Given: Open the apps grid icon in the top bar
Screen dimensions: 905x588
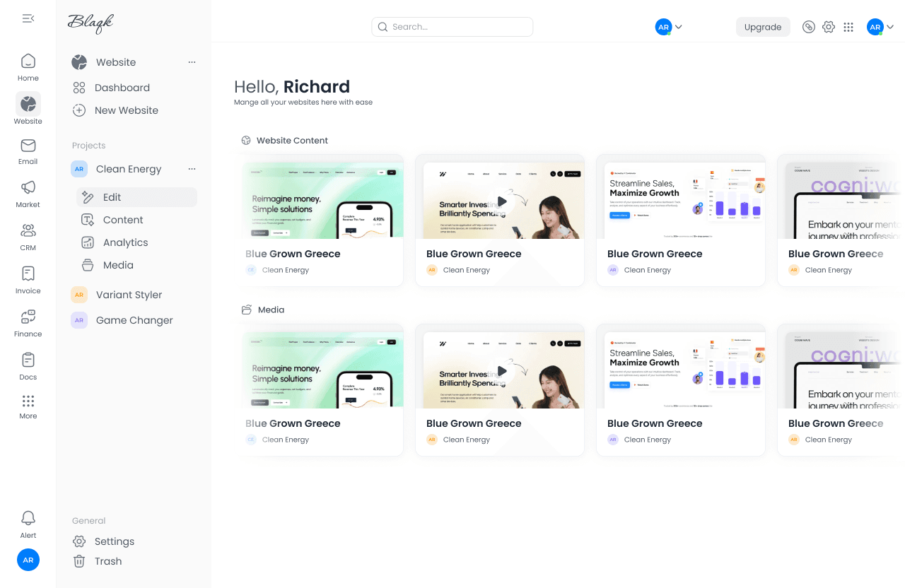Looking at the screenshot, I should pos(848,27).
